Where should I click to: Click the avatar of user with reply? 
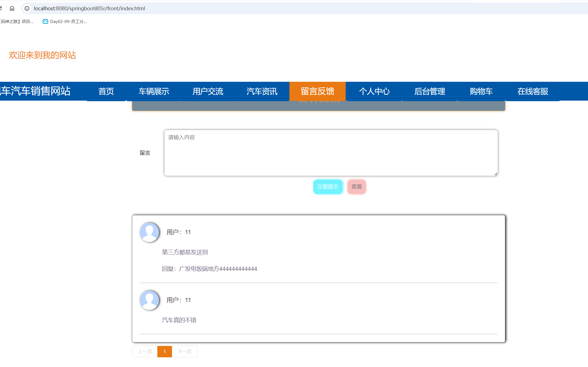[x=150, y=232]
